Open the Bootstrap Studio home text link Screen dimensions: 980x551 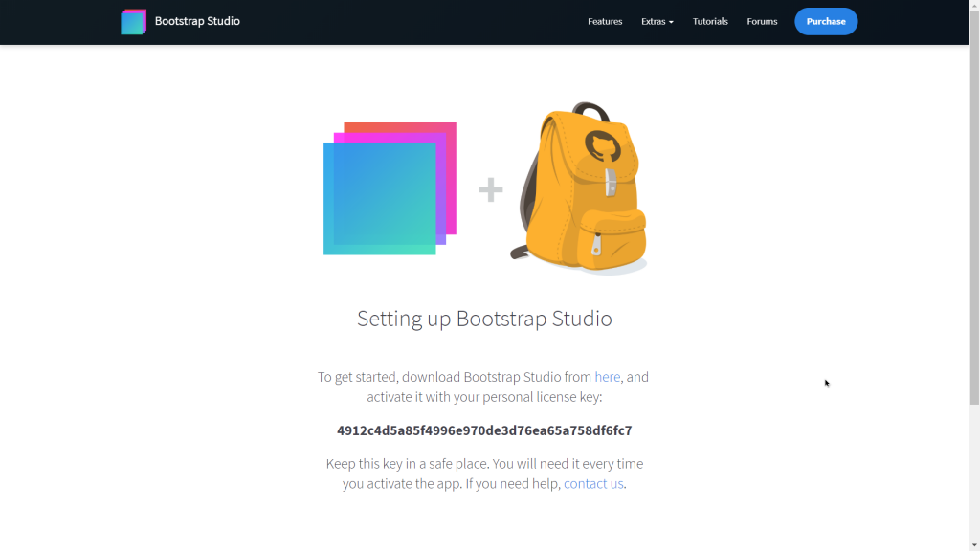tap(197, 21)
